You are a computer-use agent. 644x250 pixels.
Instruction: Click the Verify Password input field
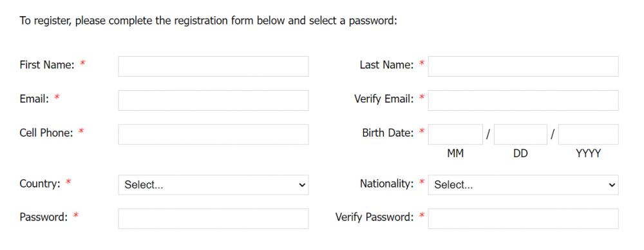pyautogui.click(x=523, y=219)
